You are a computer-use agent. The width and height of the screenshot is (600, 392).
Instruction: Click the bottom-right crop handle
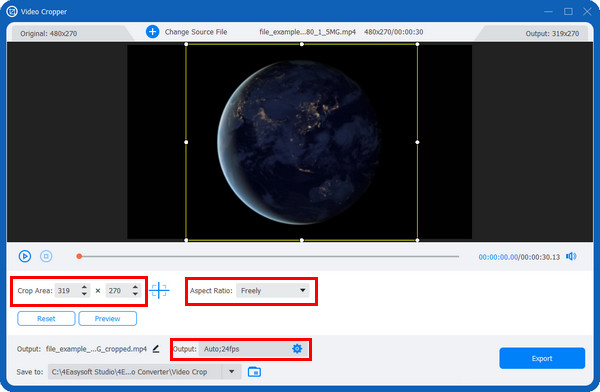tap(417, 240)
